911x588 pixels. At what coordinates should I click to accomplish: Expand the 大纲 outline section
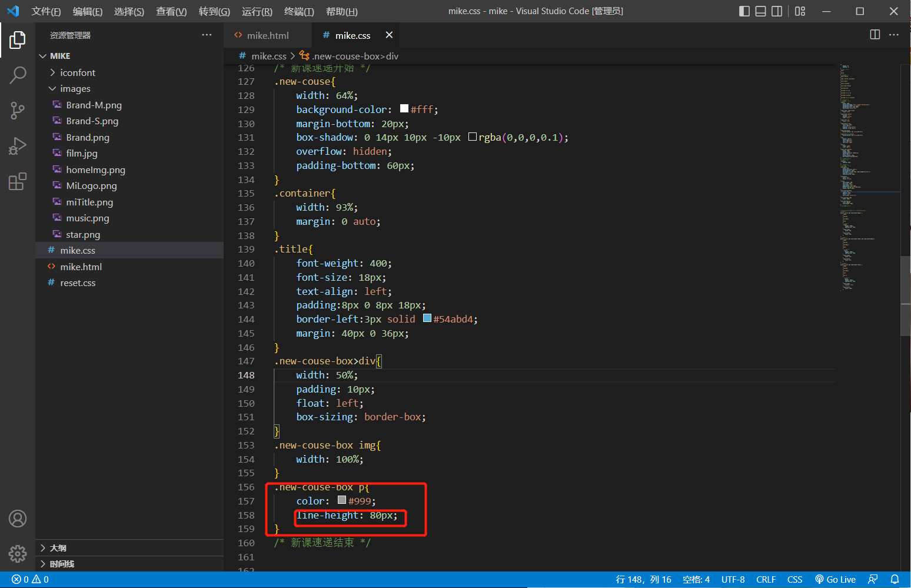[x=129, y=548]
